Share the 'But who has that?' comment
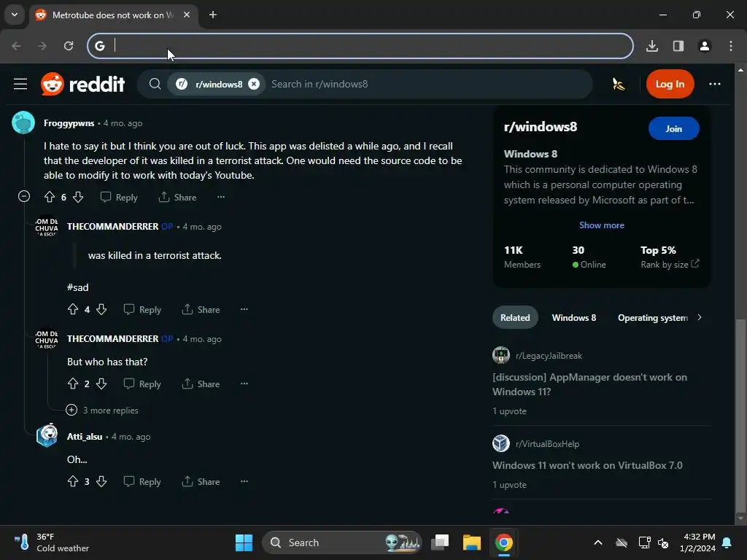The image size is (747, 560). click(x=201, y=384)
